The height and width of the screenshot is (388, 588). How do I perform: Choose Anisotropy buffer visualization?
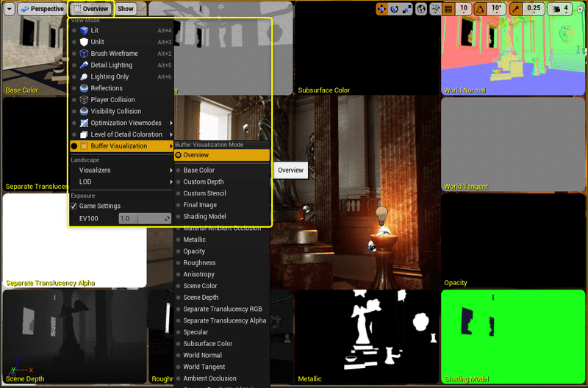point(222,274)
